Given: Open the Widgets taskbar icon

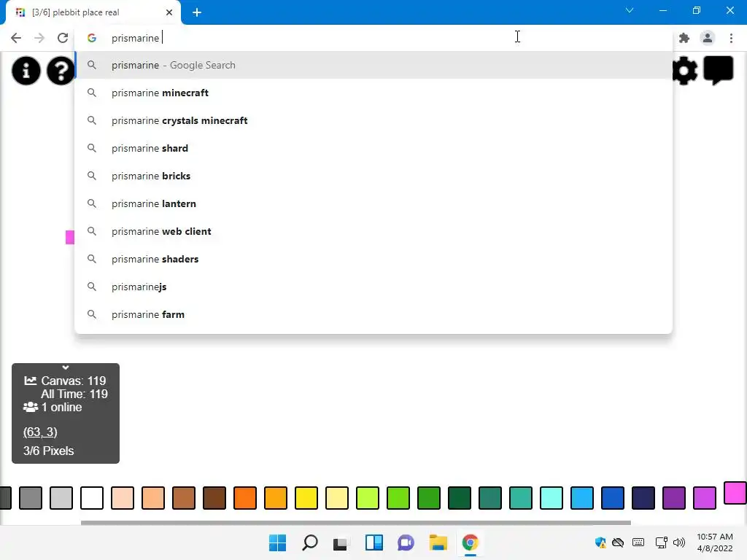Looking at the screenshot, I should point(374,542).
